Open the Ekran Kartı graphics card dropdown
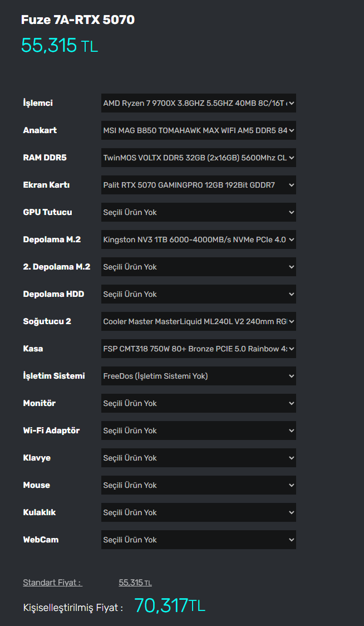This screenshot has width=364, height=626. click(198, 185)
